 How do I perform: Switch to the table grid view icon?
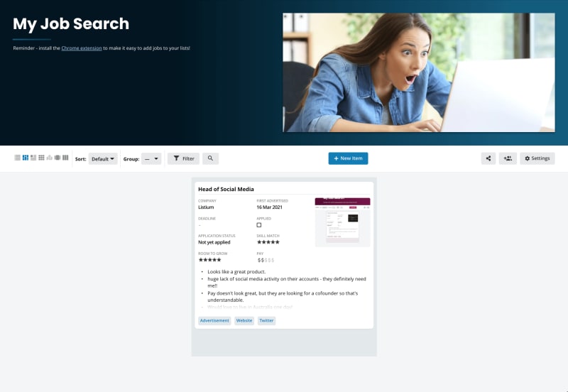[41, 158]
